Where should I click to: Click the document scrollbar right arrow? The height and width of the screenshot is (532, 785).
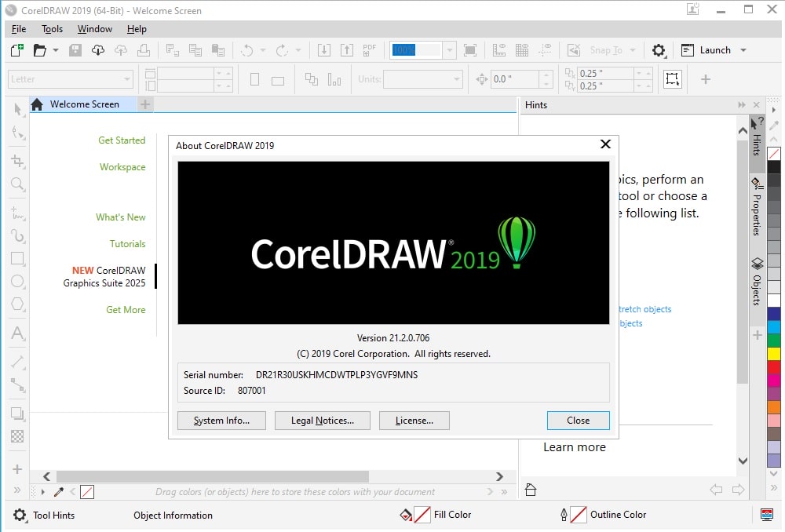click(499, 476)
